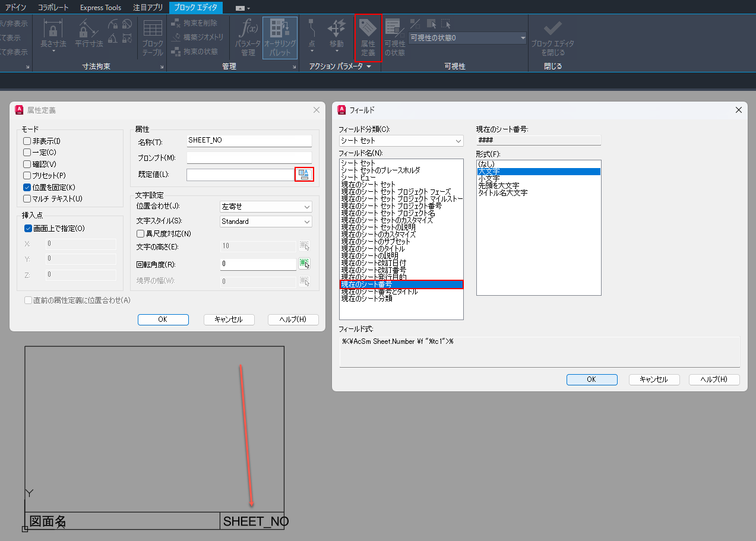
Task: Toggle the オーサリング パレット button
Action: point(280,37)
